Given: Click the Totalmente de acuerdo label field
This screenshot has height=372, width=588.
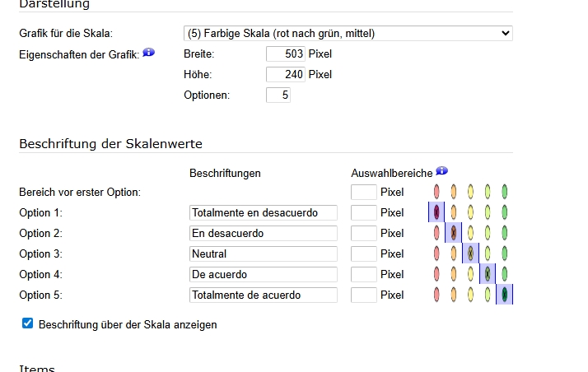Looking at the screenshot, I should pos(264,295).
